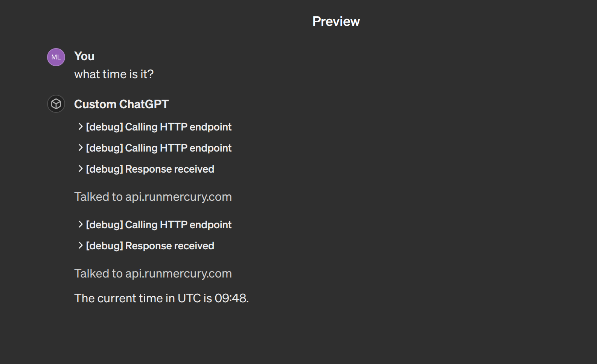Click the 'Custom ChatGPT' sender name

click(121, 104)
